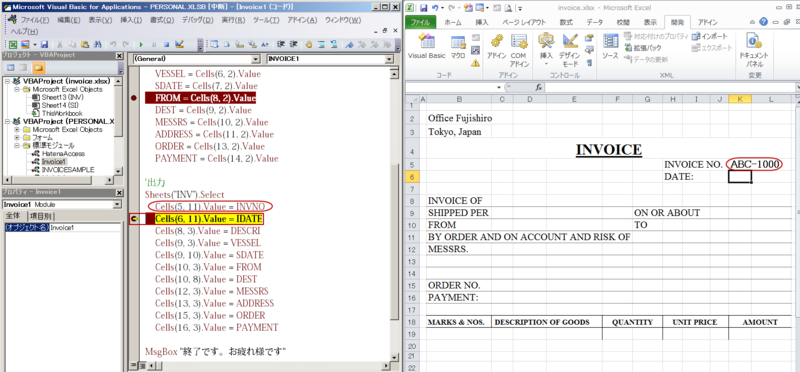Click the Macro Security warning icon
The image size is (800, 372).
click(475, 63)
